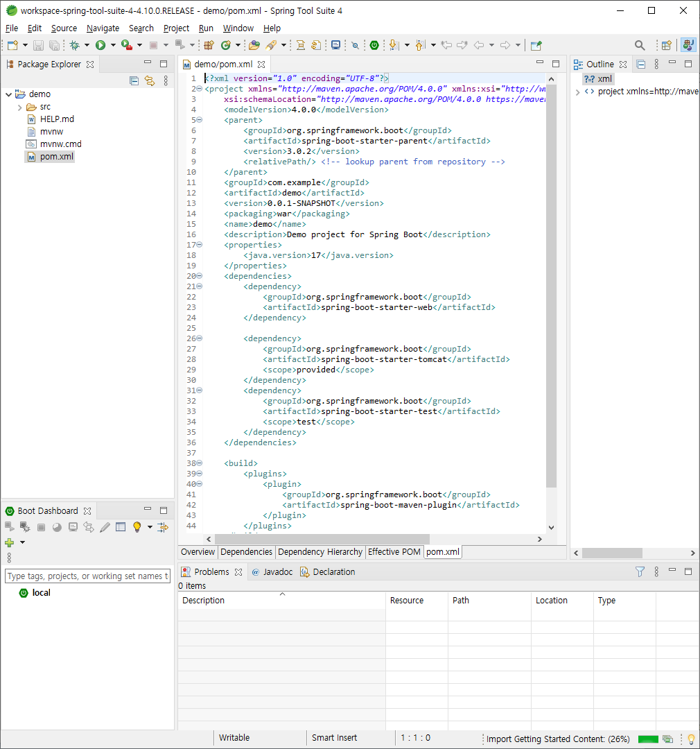Open dropdown next to Next Annotation
The width and height of the screenshot is (700, 749).
pos(407,45)
